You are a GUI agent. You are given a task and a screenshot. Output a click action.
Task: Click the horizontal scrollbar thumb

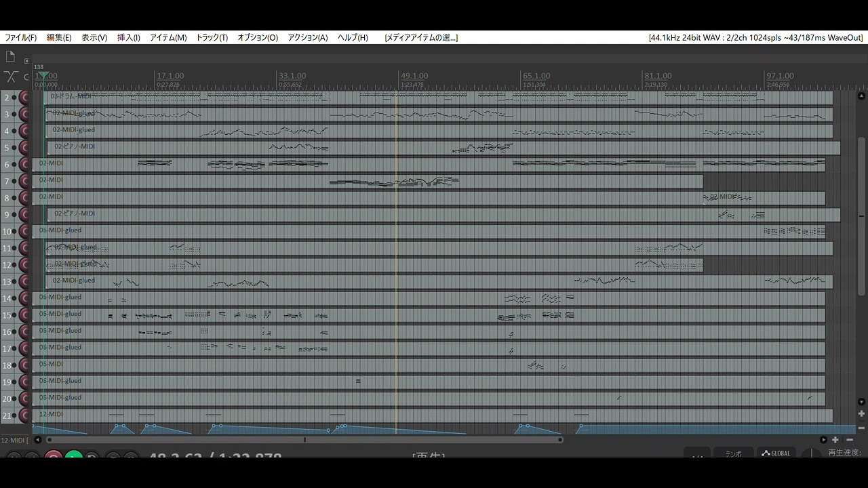(304, 440)
